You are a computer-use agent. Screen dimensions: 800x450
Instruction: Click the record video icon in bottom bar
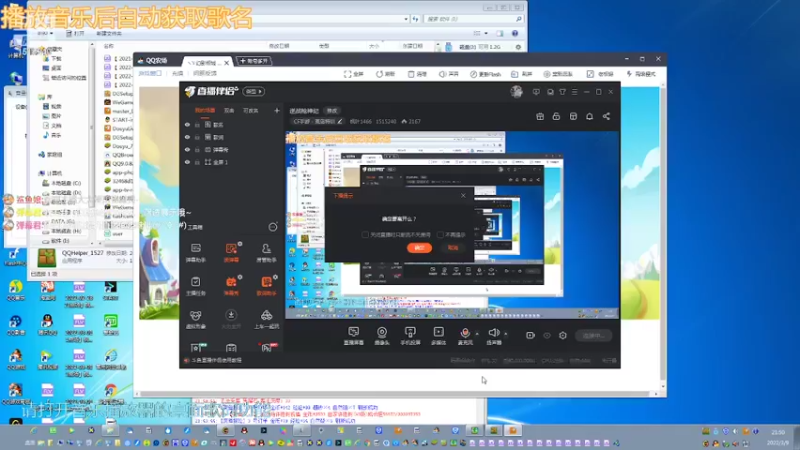click(x=530, y=335)
